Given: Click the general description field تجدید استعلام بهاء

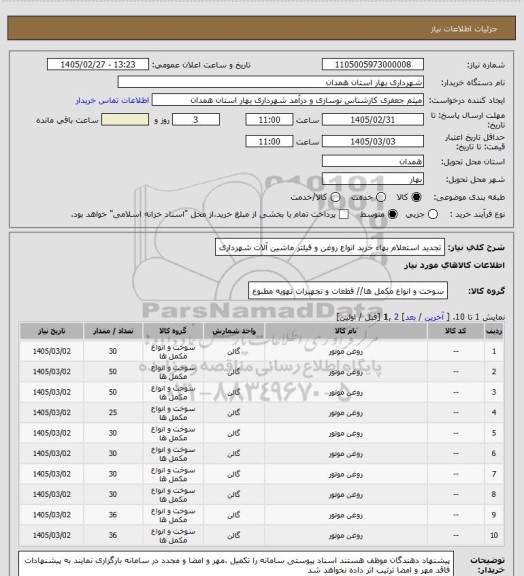Looking at the screenshot, I should (x=330, y=247).
